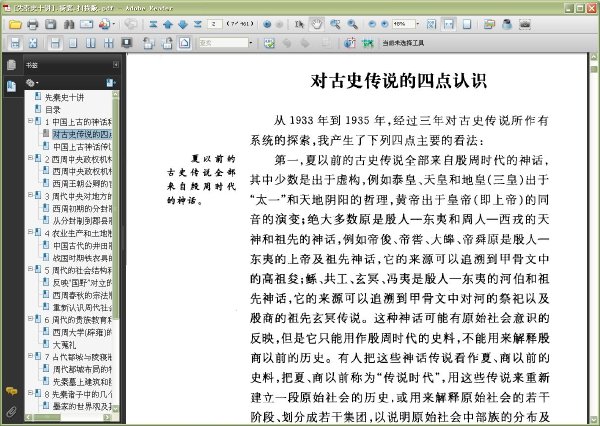Save a copy with the floppy disk icon
The height and width of the screenshot is (426, 600).
(x=51, y=25)
